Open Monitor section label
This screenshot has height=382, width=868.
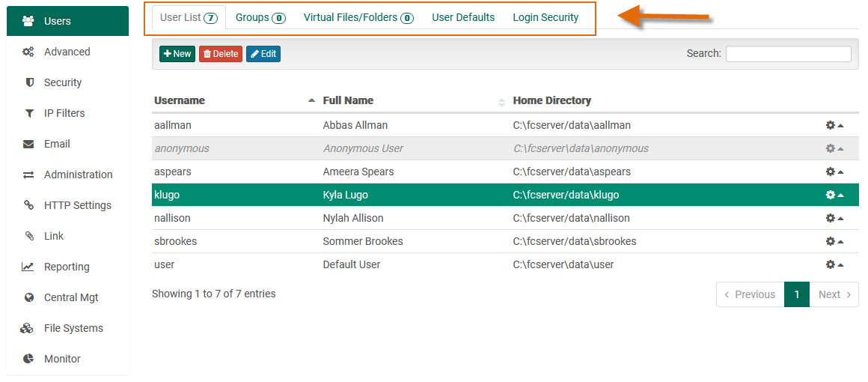62,359
